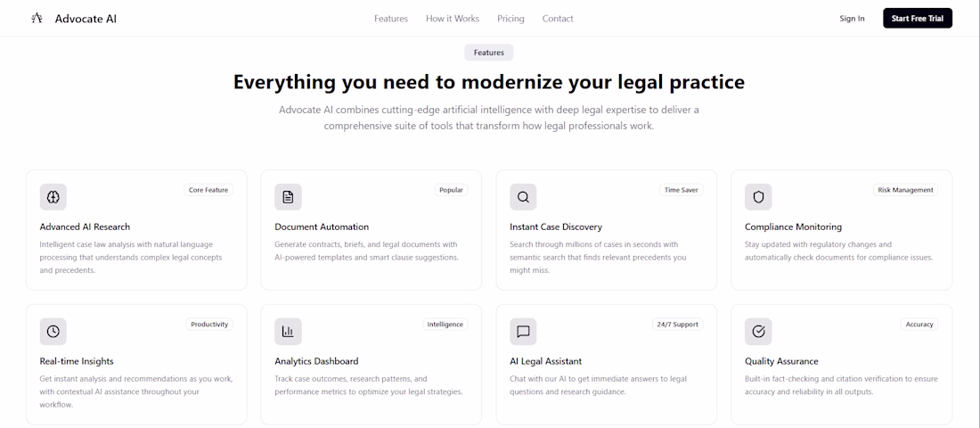Screen dimensions: 980x428
Task: Open the Features navigation menu item
Action: [x=391, y=19]
